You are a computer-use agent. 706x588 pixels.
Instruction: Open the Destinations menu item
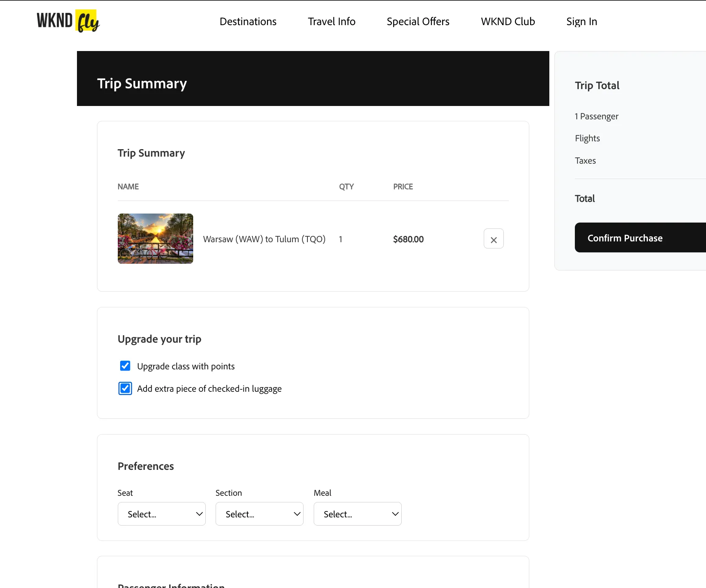pyautogui.click(x=248, y=22)
